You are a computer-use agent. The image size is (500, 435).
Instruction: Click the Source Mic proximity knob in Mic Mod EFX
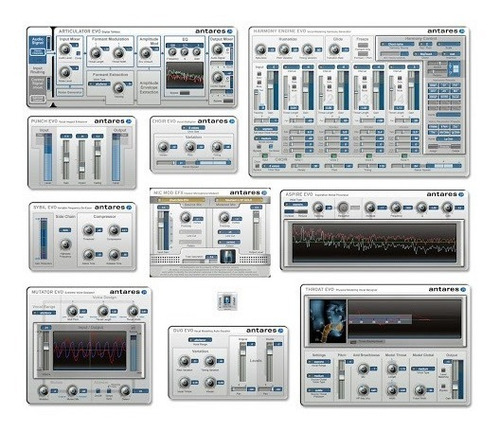tap(186, 217)
